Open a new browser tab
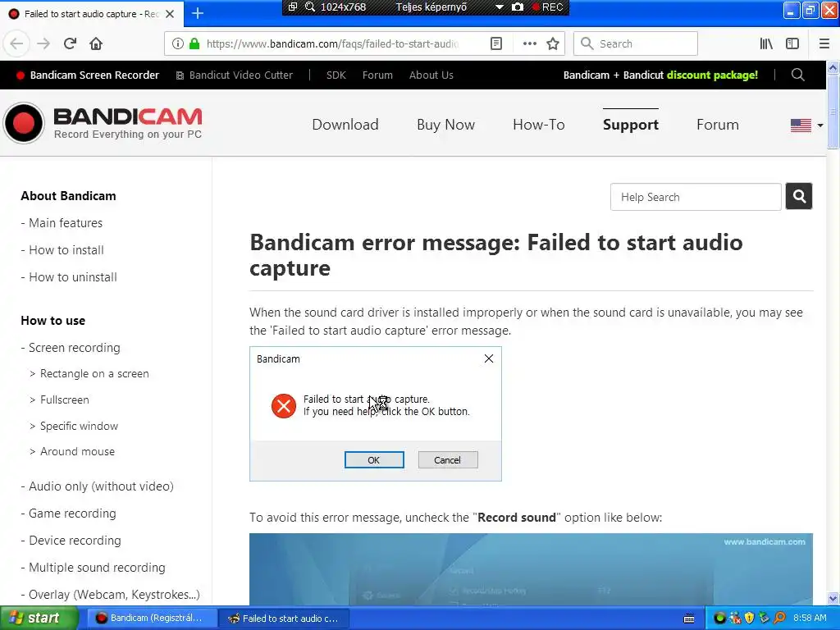The height and width of the screenshot is (630, 840). pos(197,13)
